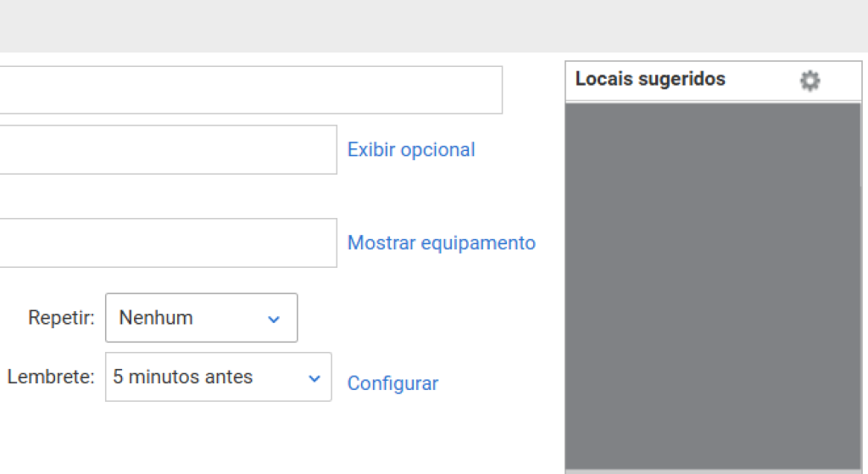The width and height of the screenshot is (868, 474).
Task: Click the Lembrete field label
Action: click(51, 377)
